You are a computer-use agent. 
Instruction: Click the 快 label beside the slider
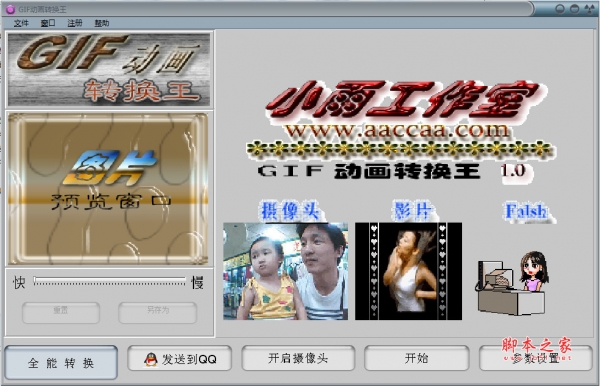[x=19, y=282]
